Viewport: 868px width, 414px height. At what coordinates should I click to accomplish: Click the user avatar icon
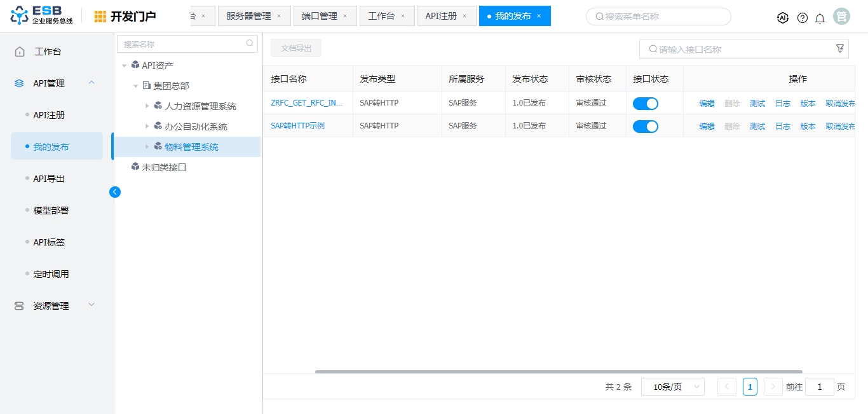click(841, 17)
